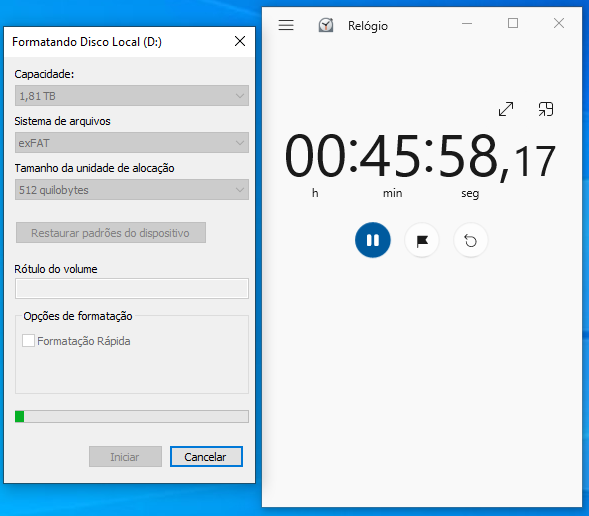The width and height of the screenshot is (589, 516).
Task: Click the green formatting progress bar
Action: click(x=132, y=416)
